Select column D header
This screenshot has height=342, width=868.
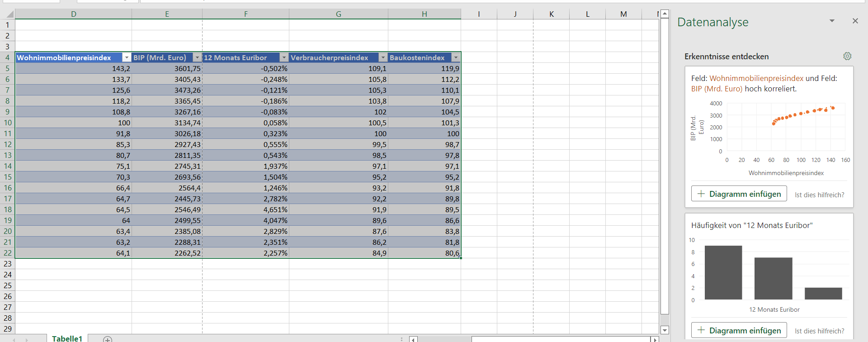pos(74,14)
